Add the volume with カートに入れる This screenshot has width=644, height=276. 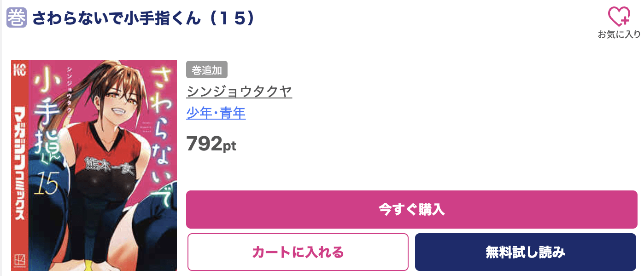click(x=298, y=252)
